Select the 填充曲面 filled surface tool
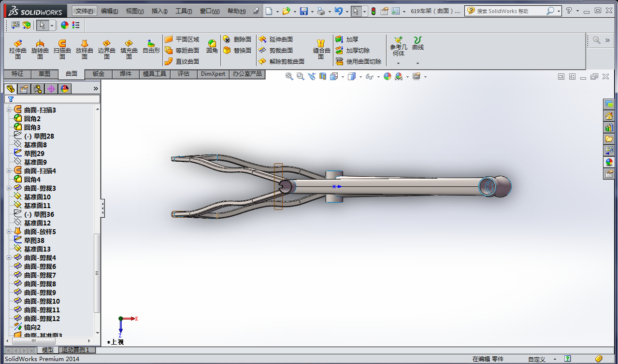 pos(129,49)
